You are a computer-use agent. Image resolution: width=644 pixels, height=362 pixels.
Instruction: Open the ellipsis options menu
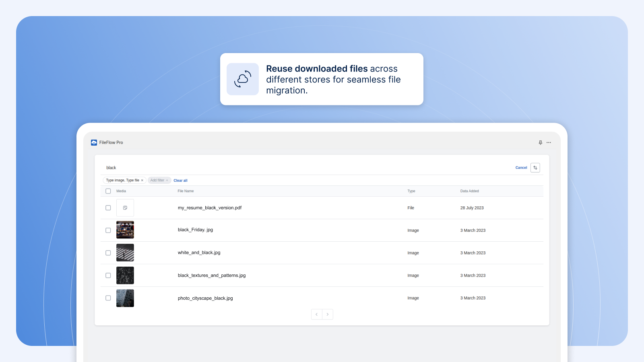pos(549,142)
